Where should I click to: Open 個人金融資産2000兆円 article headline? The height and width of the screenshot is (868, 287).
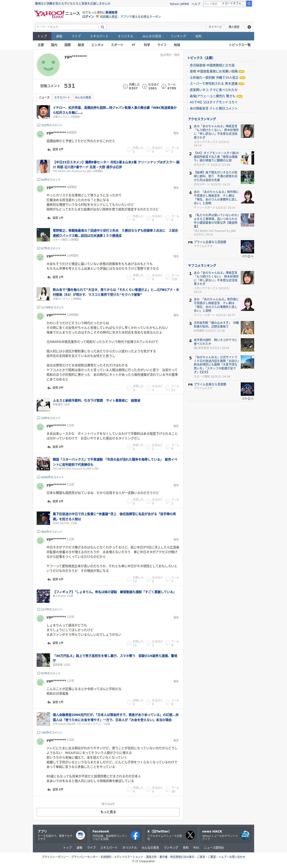coord(116,717)
